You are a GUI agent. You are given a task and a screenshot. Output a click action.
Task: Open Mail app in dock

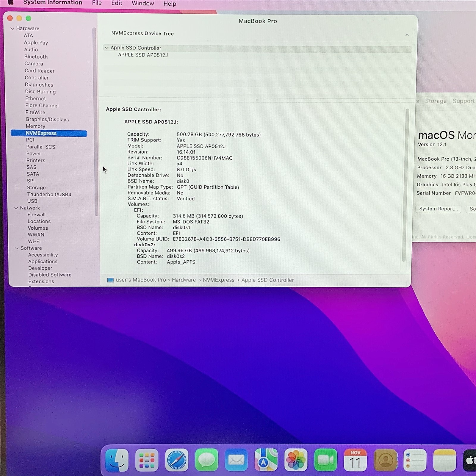236,460
